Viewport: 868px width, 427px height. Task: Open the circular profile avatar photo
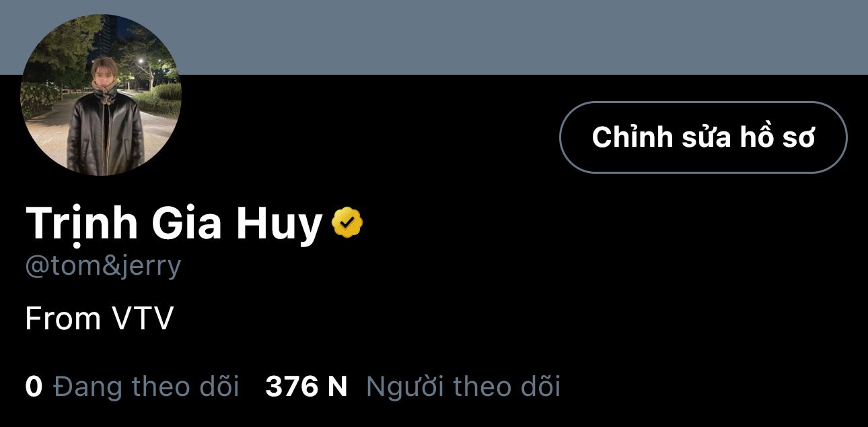point(101,95)
